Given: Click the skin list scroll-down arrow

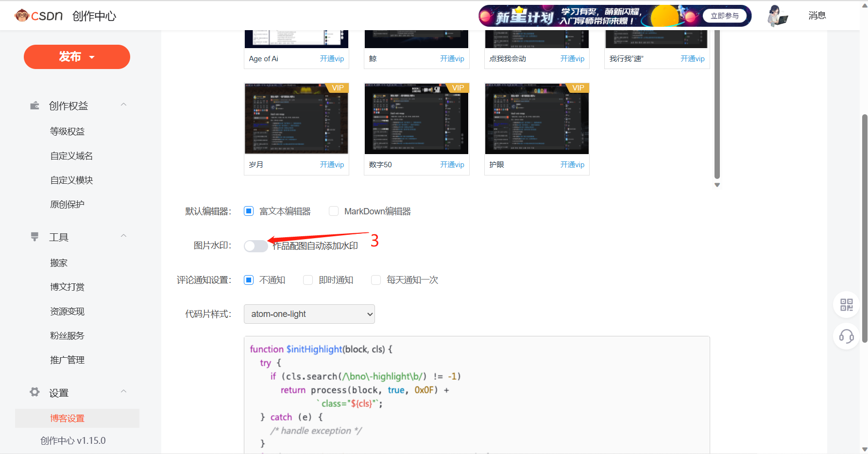Looking at the screenshot, I should coord(717,185).
